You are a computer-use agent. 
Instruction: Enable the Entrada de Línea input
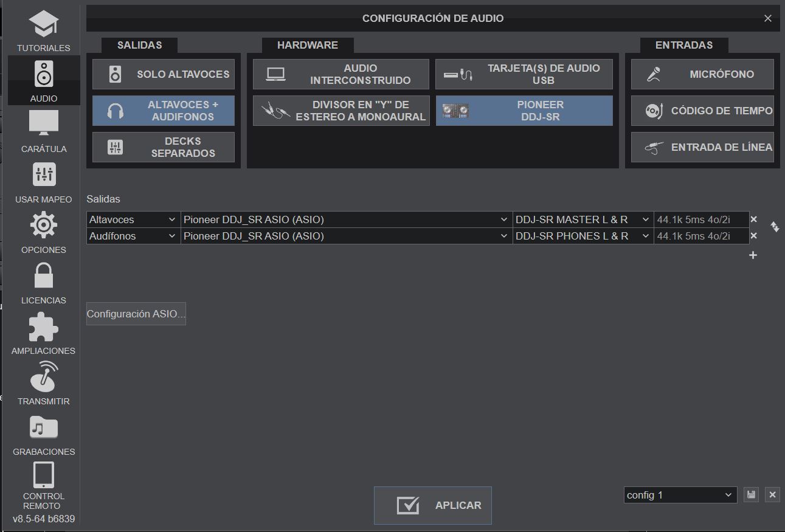(702, 147)
